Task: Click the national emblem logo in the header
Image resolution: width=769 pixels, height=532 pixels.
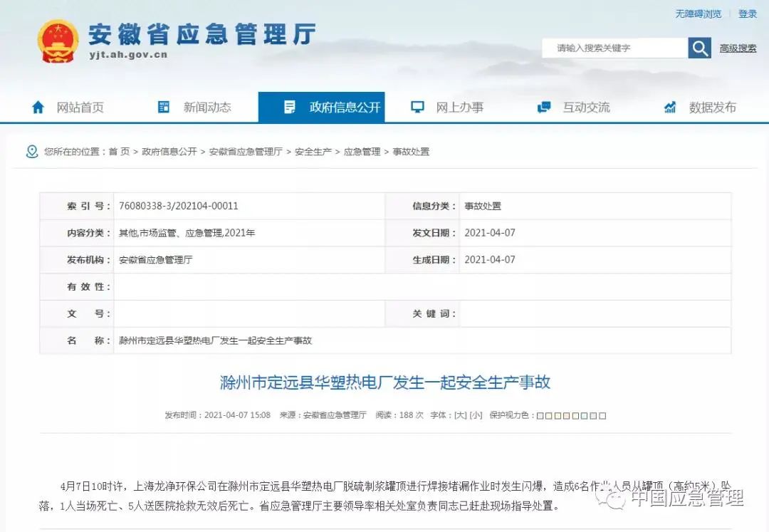Action: (58, 41)
